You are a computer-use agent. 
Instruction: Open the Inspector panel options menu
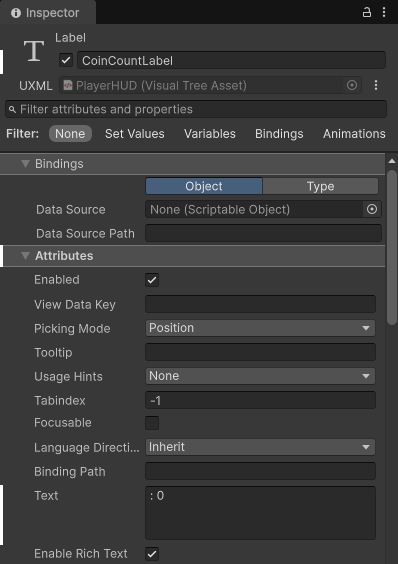(384, 13)
